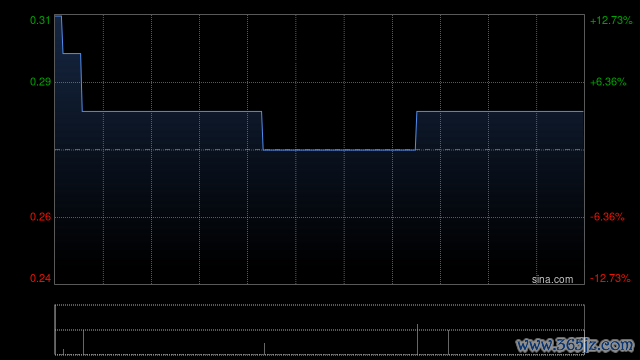Viewport: 640px width, 360px height.
Task: Click the 0.31 price axis label
Action: pyautogui.click(x=40, y=20)
